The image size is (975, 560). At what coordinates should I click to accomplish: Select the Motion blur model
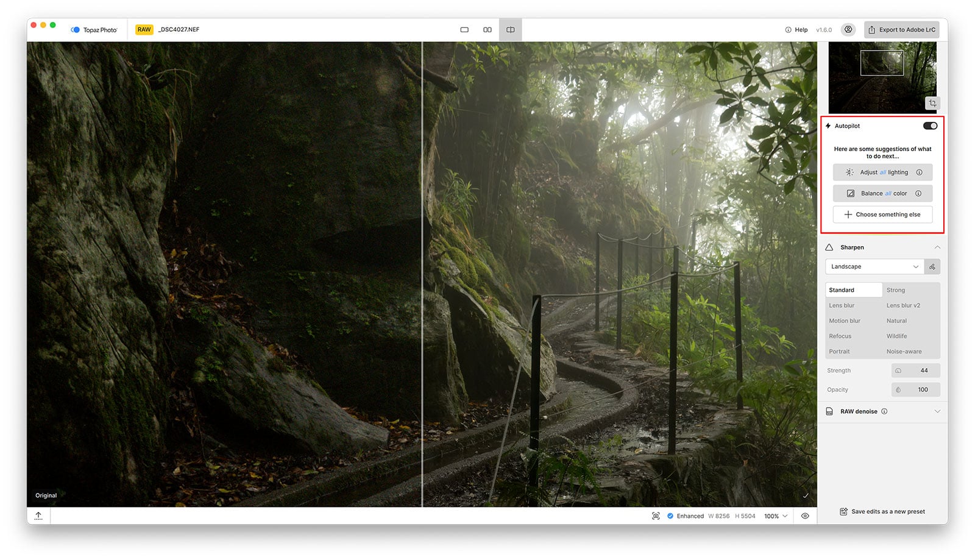(845, 321)
